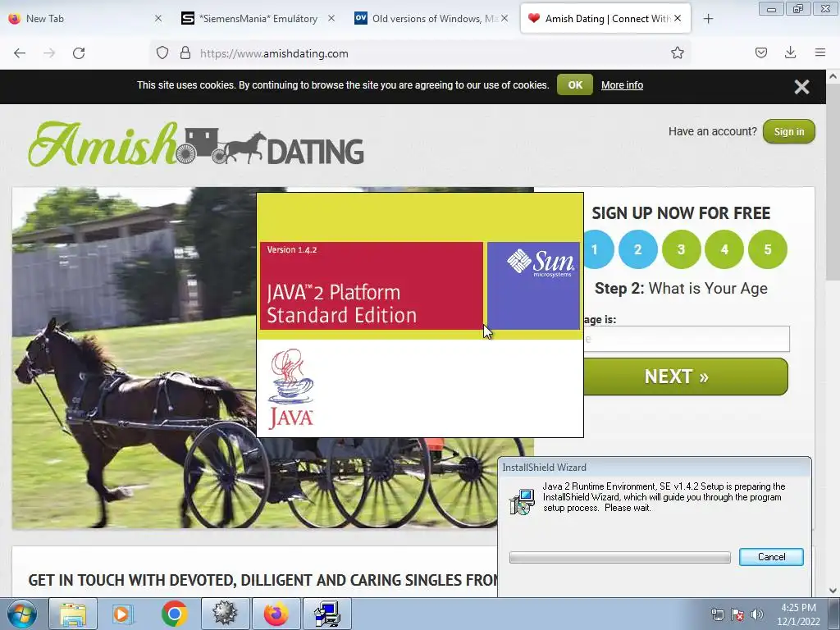
Task: Open the Windows Start menu
Action: coord(21,614)
